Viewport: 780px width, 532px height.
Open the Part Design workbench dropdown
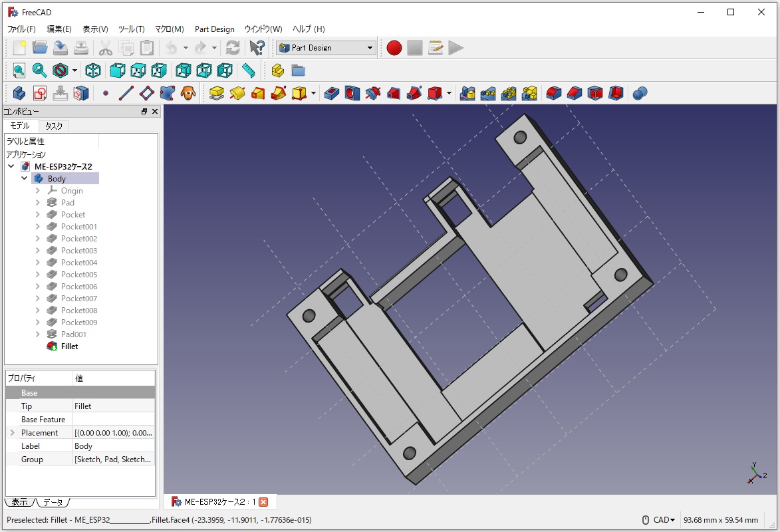coord(370,48)
